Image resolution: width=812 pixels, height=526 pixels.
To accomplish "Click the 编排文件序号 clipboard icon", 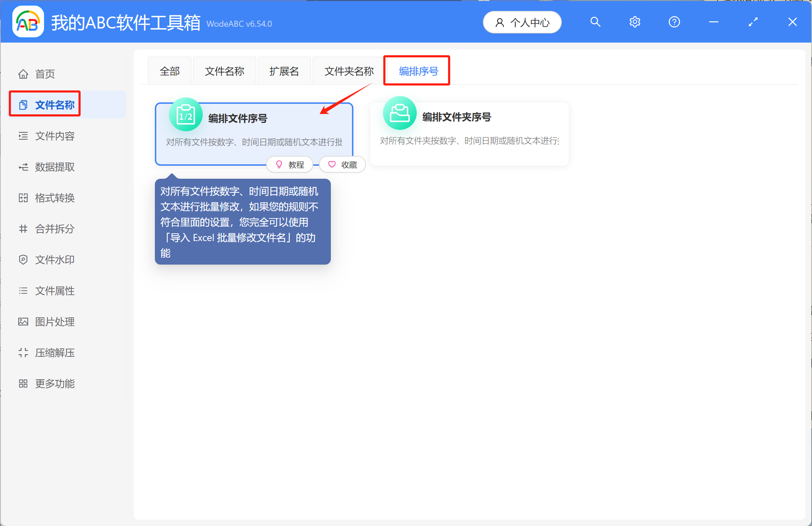I will [186, 114].
